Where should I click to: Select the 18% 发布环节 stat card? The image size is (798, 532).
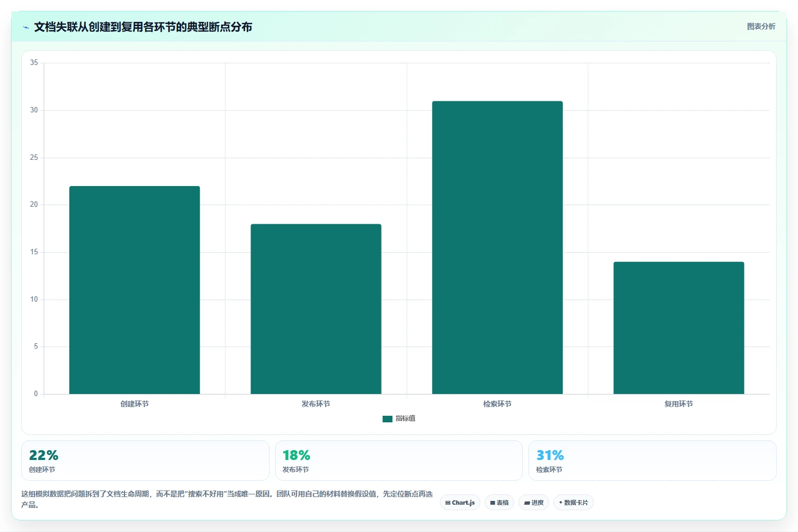point(399,461)
